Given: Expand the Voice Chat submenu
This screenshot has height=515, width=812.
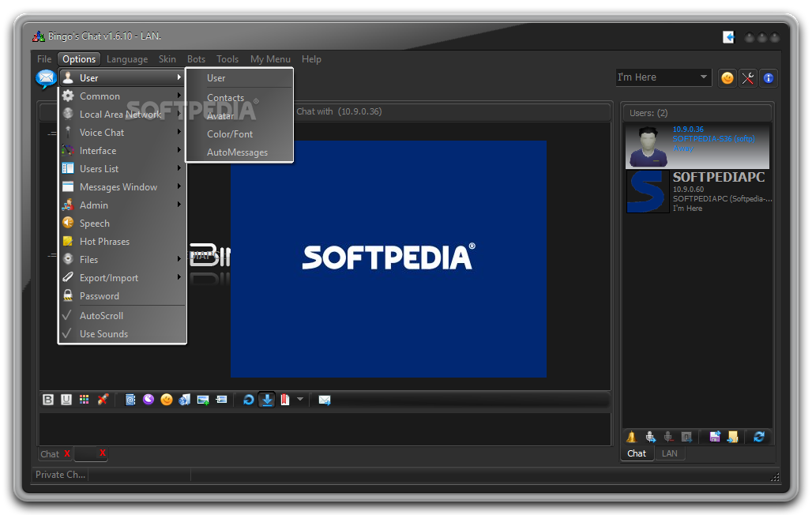Looking at the screenshot, I should pyautogui.click(x=122, y=132).
